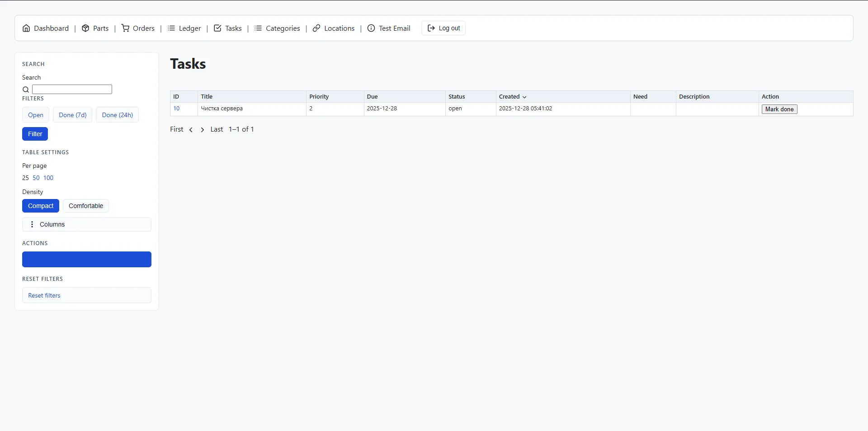Click the Mark done button
Image resolution: width=868 pixels, height=431 pixels.
click(x=779, y=109)
